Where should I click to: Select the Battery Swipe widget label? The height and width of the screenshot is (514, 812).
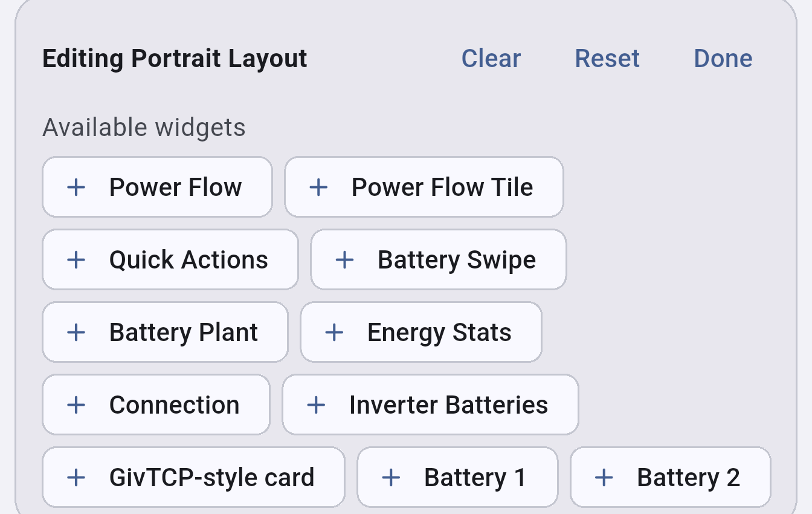click(457, 261)
